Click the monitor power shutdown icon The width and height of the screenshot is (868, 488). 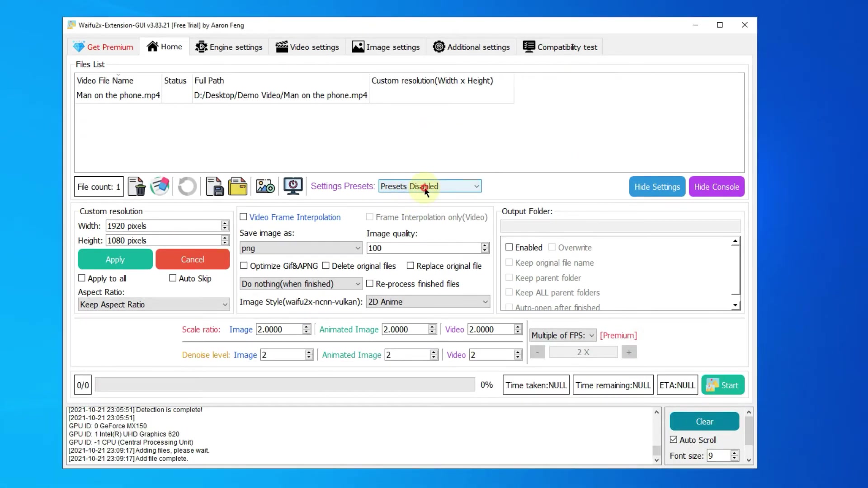[x=293, y=186]
